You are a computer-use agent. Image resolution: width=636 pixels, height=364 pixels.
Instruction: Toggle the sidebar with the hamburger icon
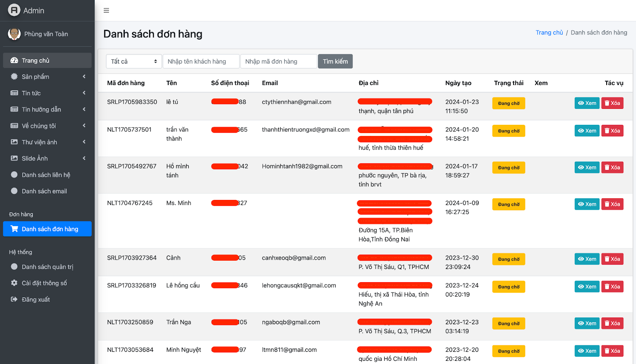pos(106,10)
